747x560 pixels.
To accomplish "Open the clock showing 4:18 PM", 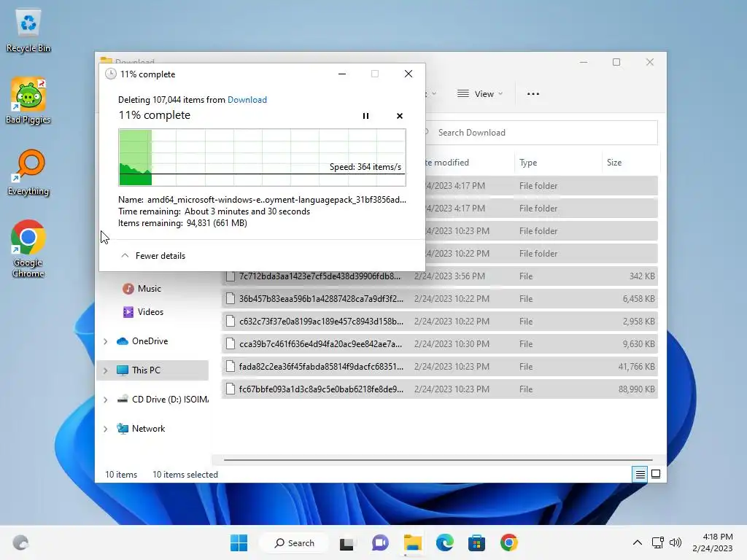I will (713, 542).
